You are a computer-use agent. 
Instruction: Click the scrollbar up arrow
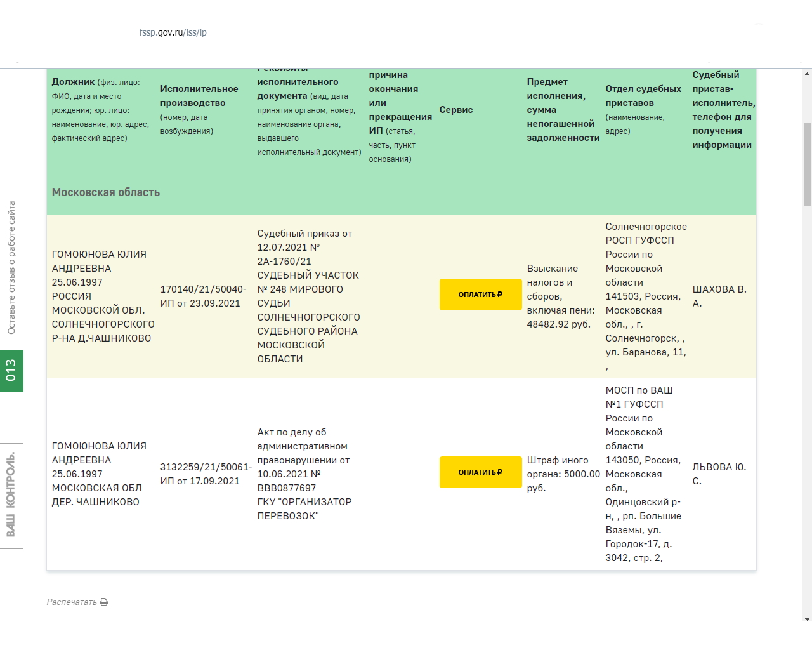click(807, 74)
